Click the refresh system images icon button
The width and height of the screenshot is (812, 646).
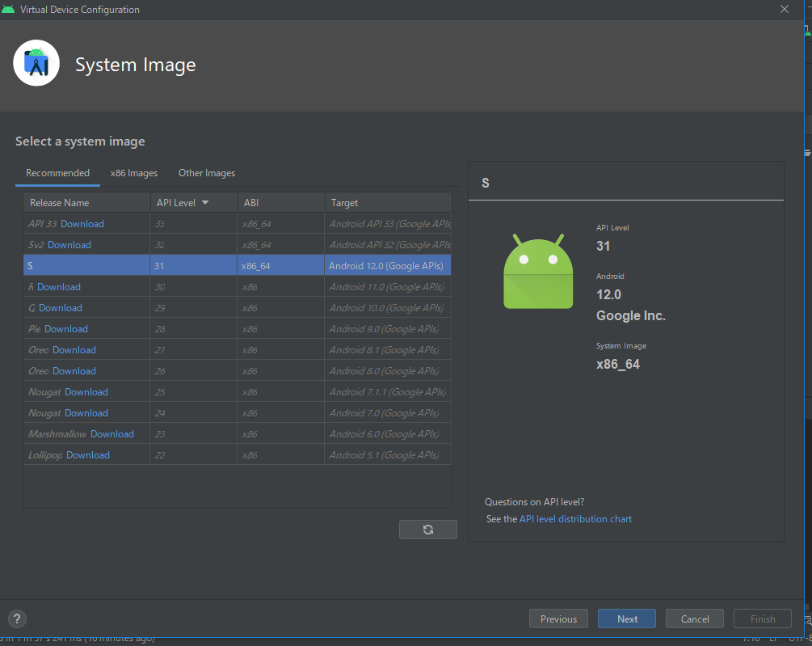(427, 530)
